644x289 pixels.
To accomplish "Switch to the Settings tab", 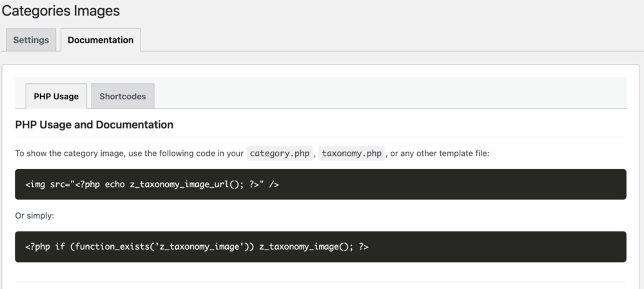I will (x=31, y=40).
